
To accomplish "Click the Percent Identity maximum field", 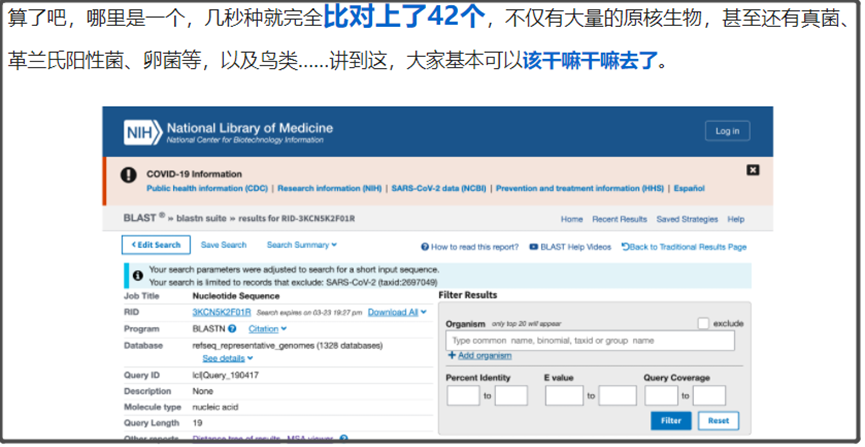I will (x=511, y=396).
